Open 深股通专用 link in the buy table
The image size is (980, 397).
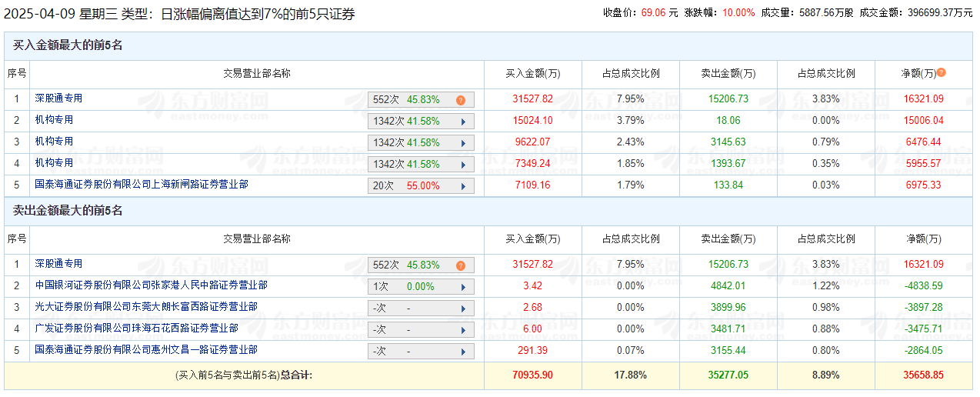58,98
